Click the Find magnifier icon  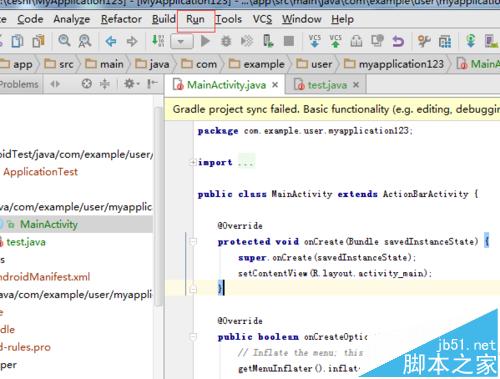tap(64, 41)
